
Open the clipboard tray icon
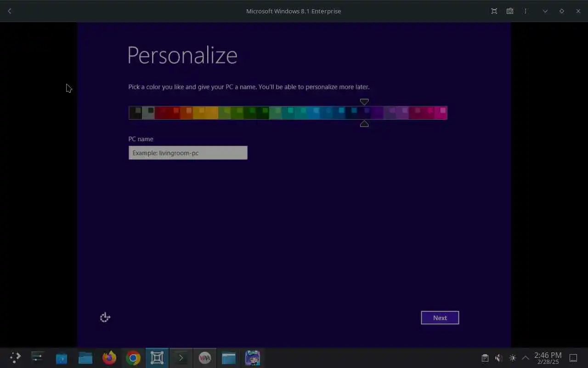tap(485, 358)
